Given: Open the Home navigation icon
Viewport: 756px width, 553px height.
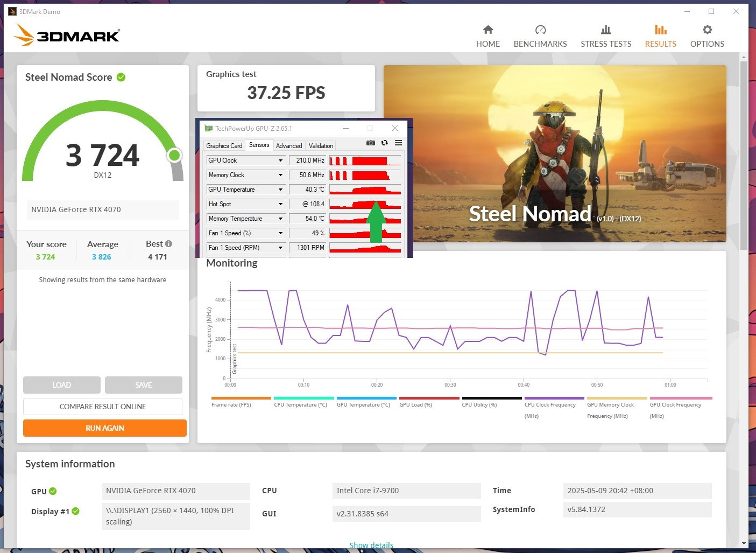Looking at the screenshot, I should coord(487,30).
